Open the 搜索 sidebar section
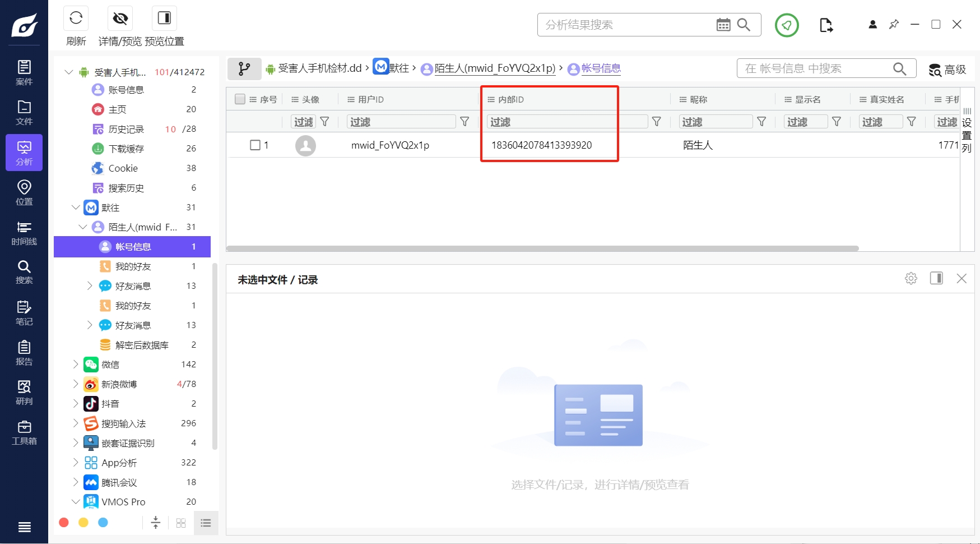This screenshot has height=544, width=980. point(24,272)
